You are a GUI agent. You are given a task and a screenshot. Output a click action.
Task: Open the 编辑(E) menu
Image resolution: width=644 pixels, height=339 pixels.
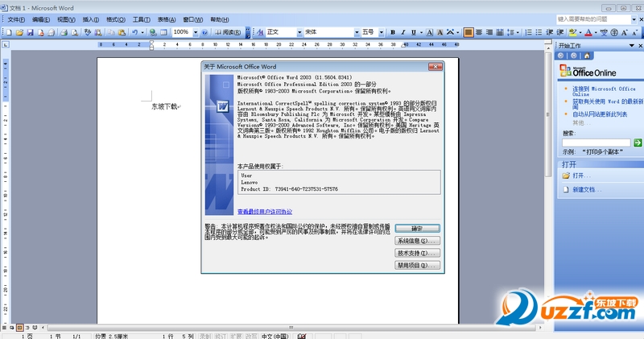pyautogui.click(x=41, y=19)
